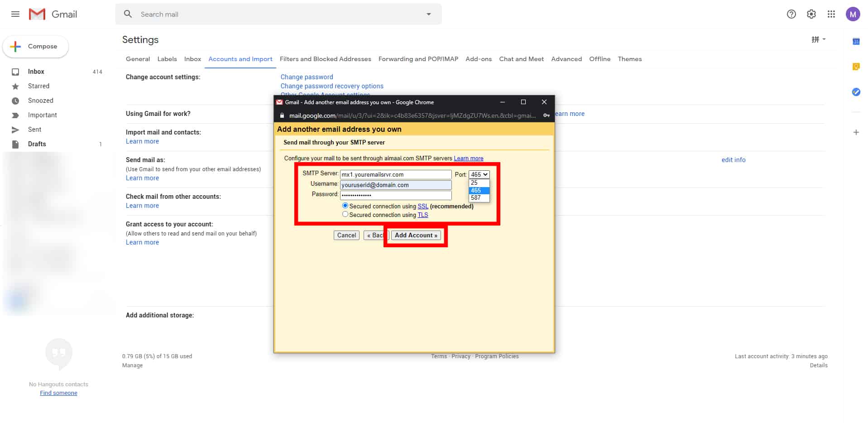868x423 pixels.
Task: Click Learn more under Import mail
Action: point(142,141)
